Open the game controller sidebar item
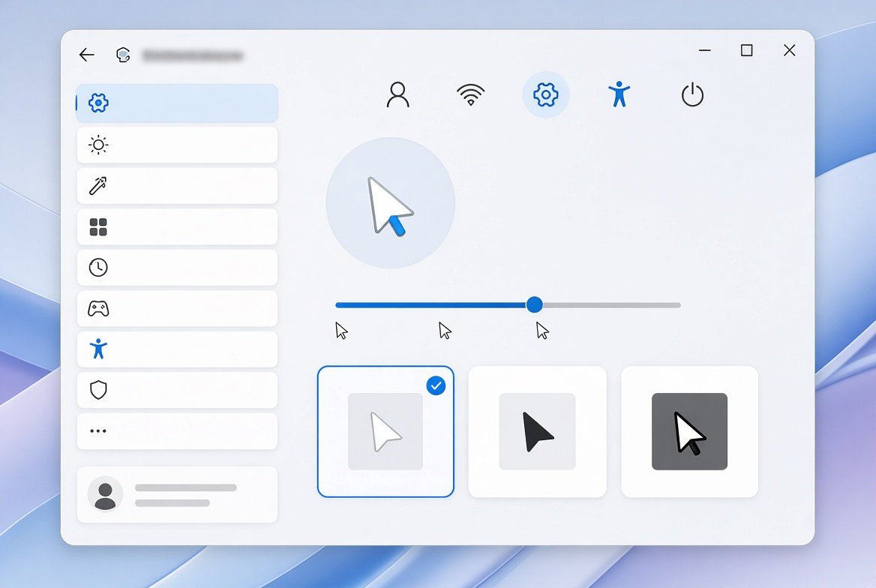The width and height of the screenshot is (876, 588). pos(177,308)
